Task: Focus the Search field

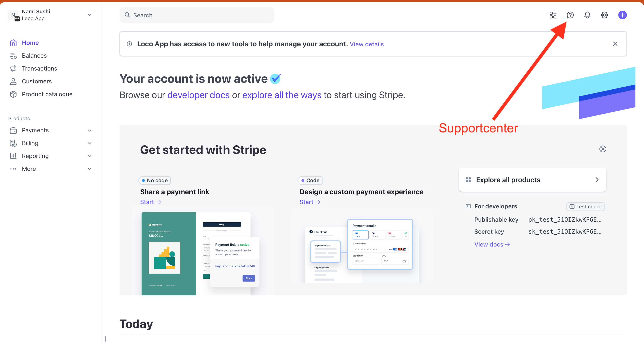Action: point(196,15)
